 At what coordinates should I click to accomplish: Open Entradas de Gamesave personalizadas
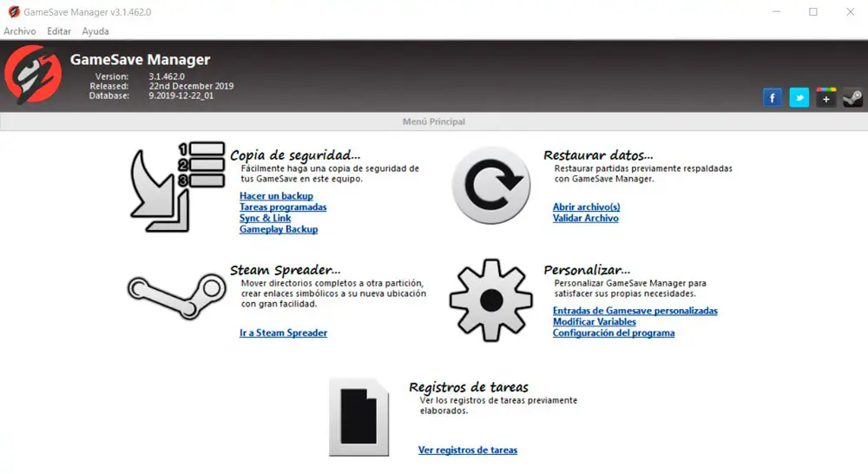click(635, 311)
